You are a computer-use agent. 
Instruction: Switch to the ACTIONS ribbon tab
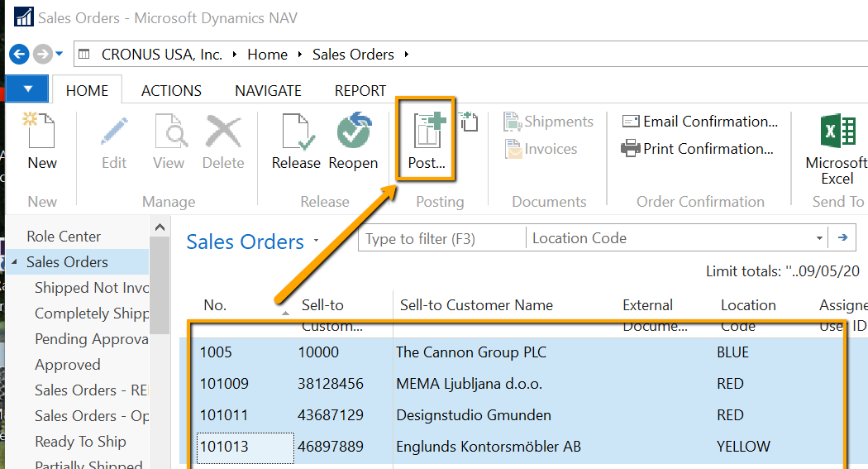(172, 90)
